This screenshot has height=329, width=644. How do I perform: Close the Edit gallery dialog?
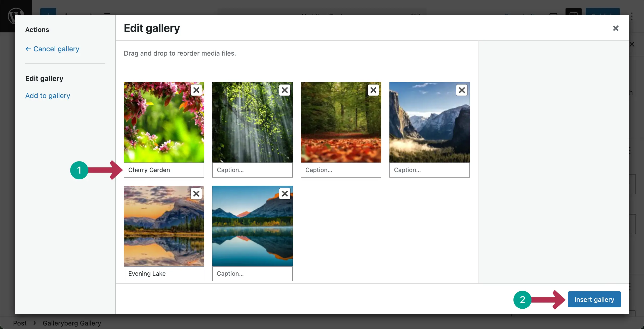[616, 28]
